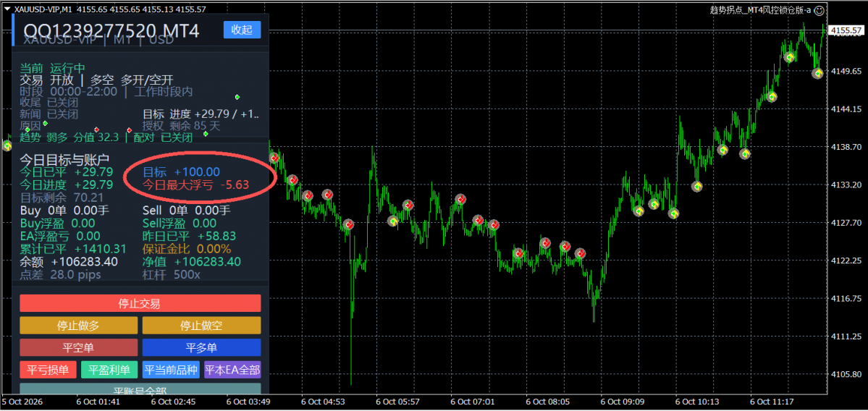Click the 6 Oct 11:17 time label

pyautogui.click(x=771, y=401)
